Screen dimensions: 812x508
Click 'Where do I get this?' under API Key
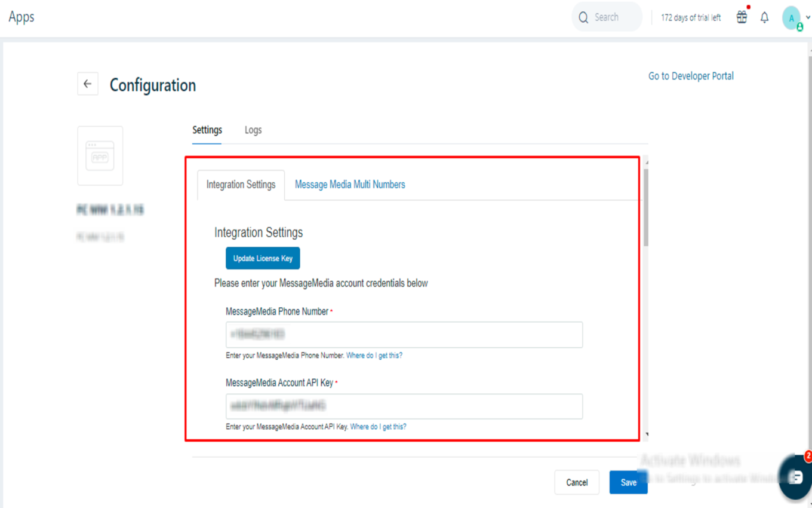click(378, 427)
